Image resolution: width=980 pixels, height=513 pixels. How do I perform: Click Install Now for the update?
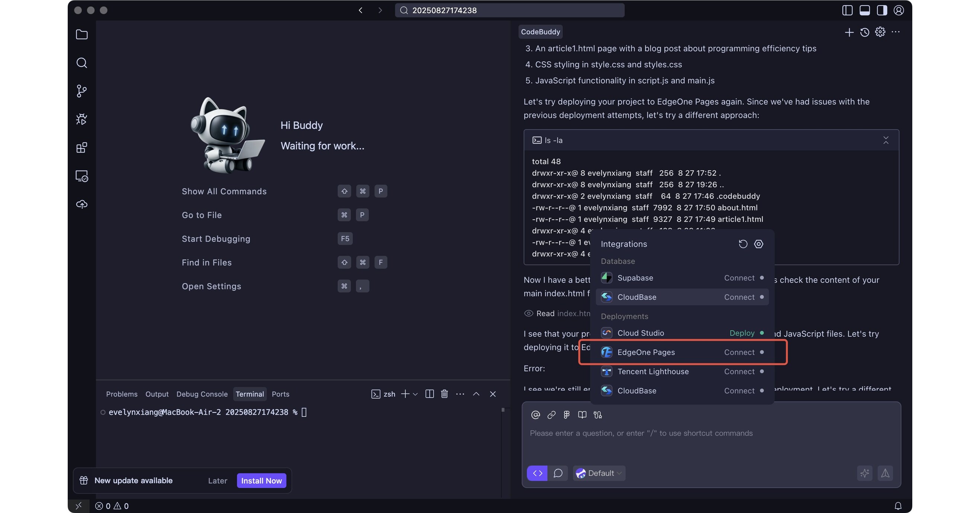tap(261, 480)
